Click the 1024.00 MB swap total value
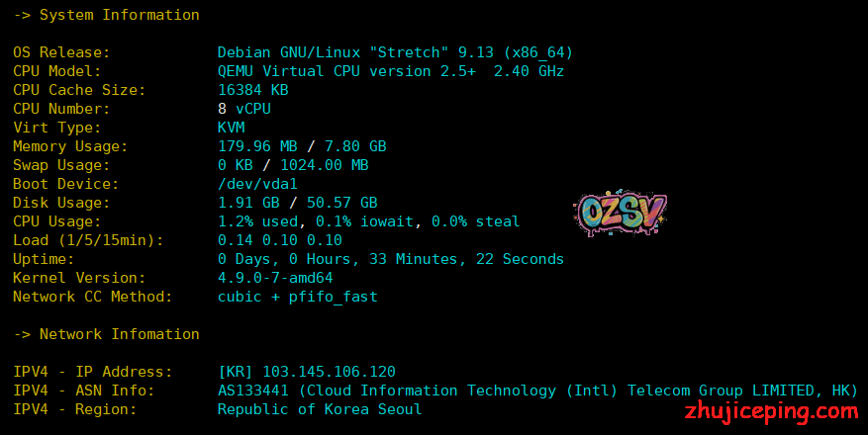 tap(324, 165)
